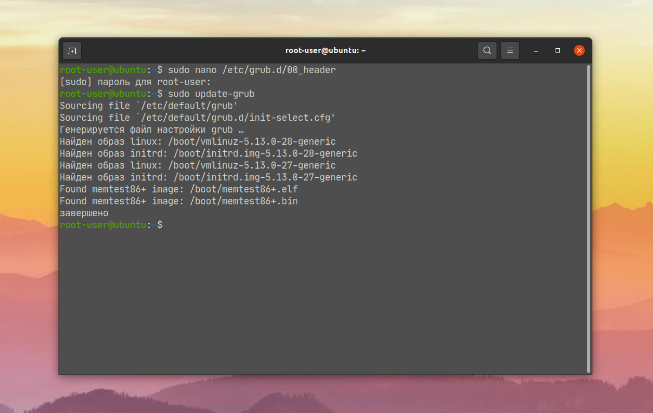Close the terminal window
This screenshot has height=413, width=653.
point(579,51)
